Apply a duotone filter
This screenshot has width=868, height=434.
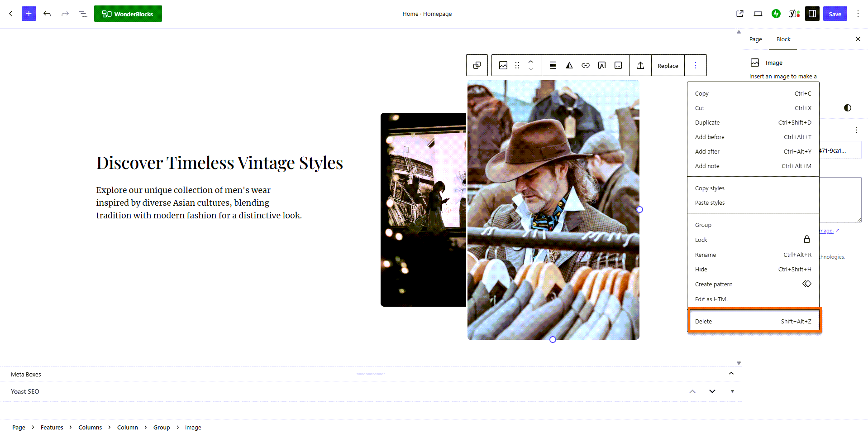(569, 65)
